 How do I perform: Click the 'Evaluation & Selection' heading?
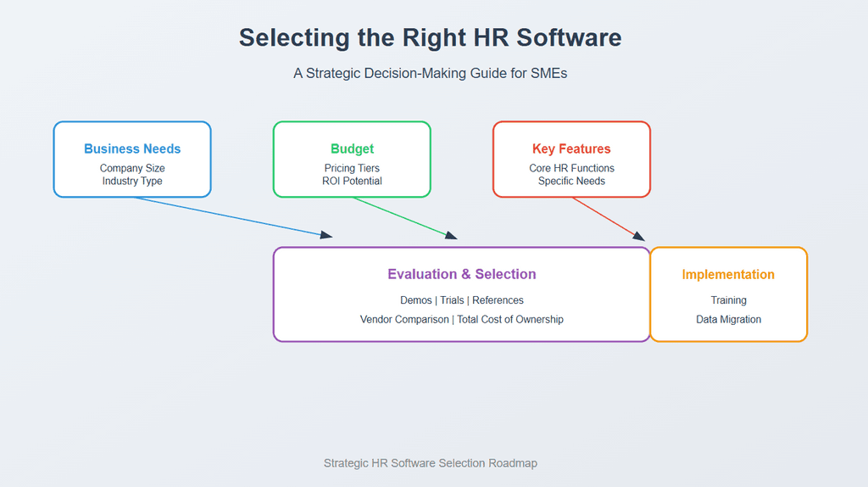462,274
